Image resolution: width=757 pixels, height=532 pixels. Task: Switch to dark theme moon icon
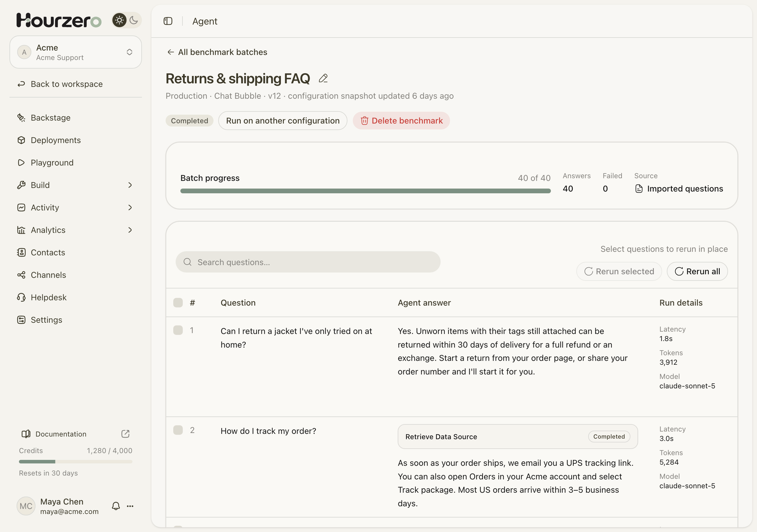134,20
